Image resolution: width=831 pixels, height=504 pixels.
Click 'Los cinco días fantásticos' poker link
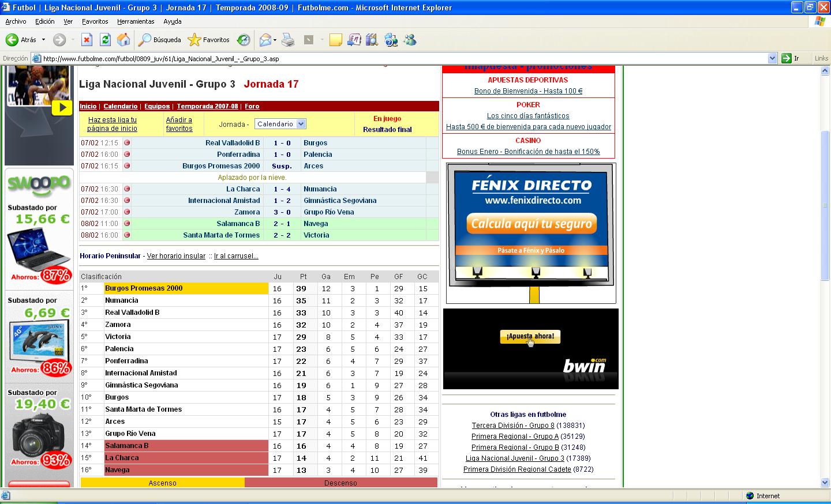pyautogui.click(x=528, y=116)
